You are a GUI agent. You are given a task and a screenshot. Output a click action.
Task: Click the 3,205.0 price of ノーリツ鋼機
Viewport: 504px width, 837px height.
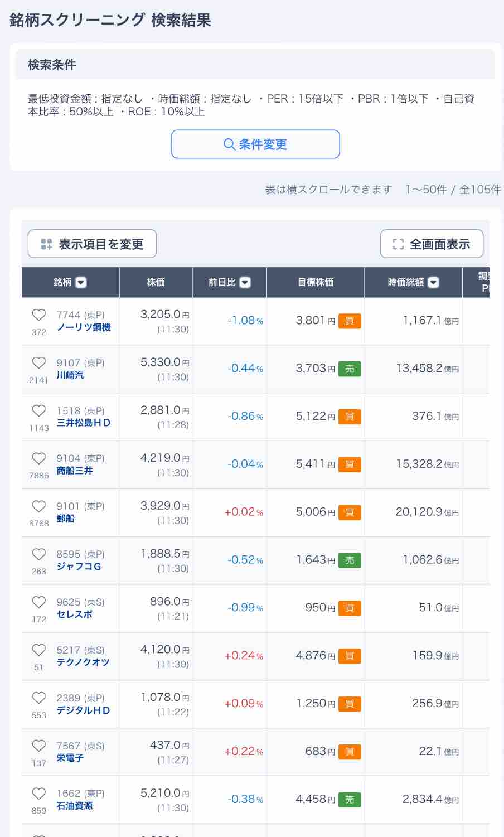pyautogui.click(x=165, y=315)
